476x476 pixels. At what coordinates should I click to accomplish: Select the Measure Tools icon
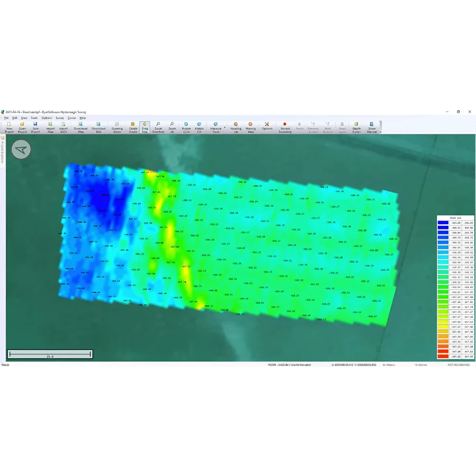[216, 127]
